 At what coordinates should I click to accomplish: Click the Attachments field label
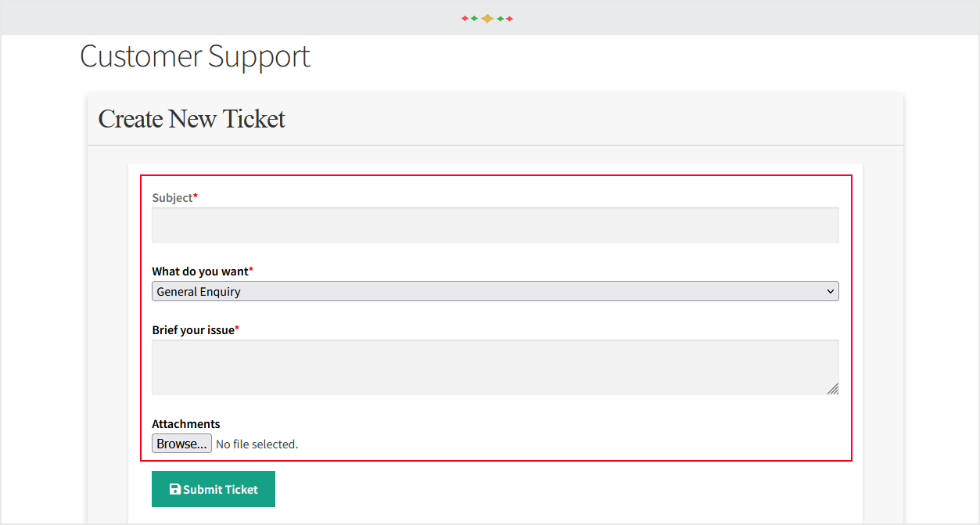[x=185, y=423]
